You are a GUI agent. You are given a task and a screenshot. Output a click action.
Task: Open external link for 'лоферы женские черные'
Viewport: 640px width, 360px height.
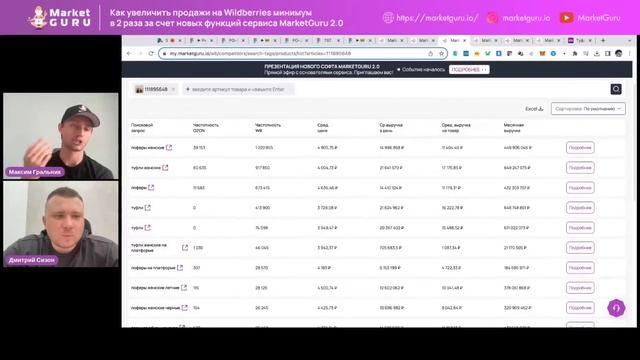coord(185,307)
